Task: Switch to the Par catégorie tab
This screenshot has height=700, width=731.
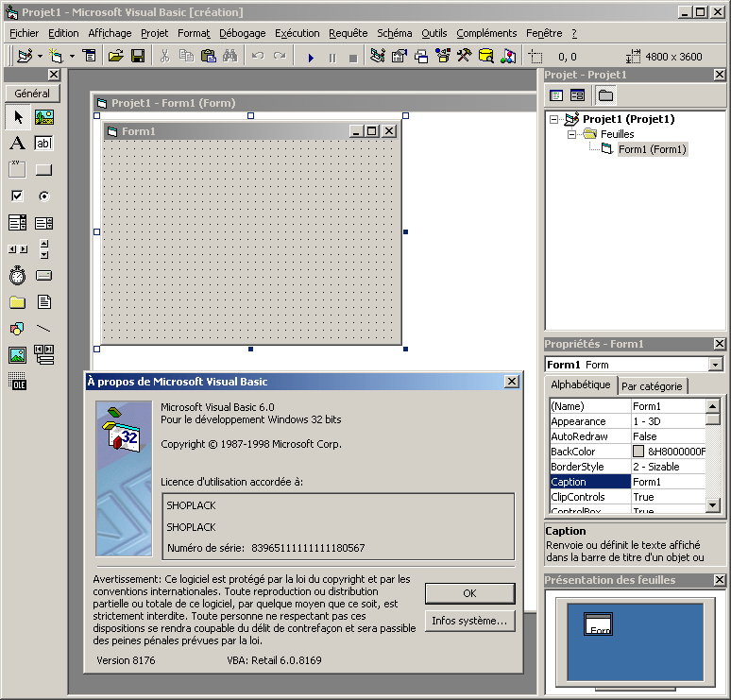Action: 652,386
